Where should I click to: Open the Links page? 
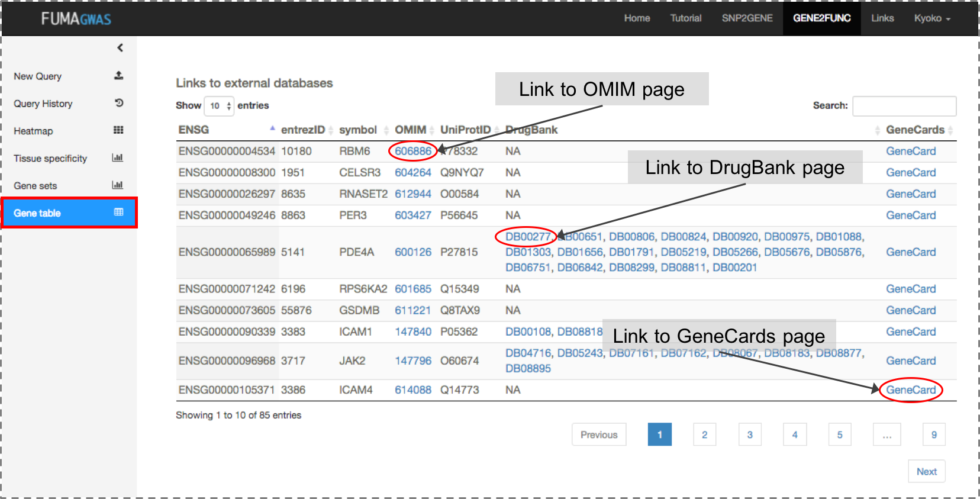[882, 18]
